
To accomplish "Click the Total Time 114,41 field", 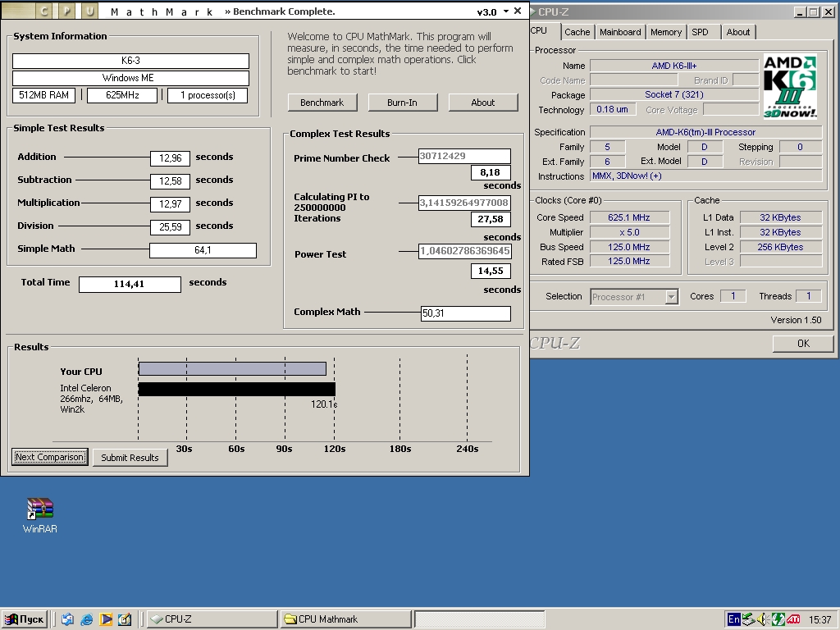I will 130,284.
